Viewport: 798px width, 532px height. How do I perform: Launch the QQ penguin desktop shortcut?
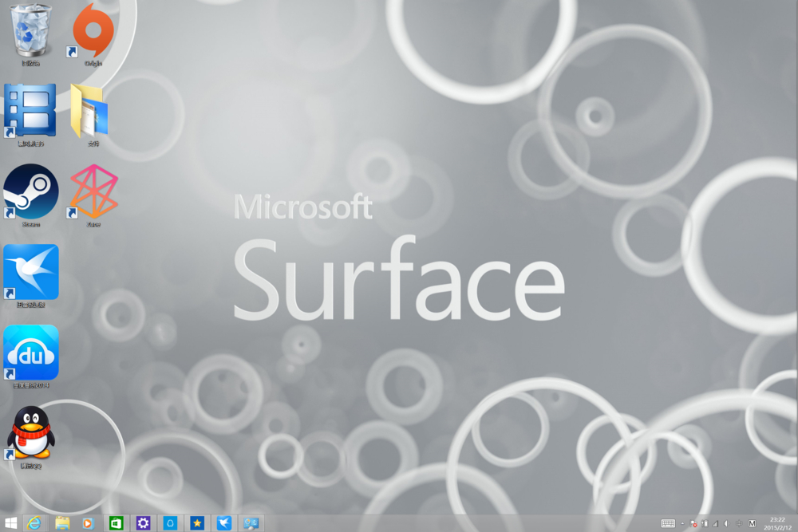[30, 436]
